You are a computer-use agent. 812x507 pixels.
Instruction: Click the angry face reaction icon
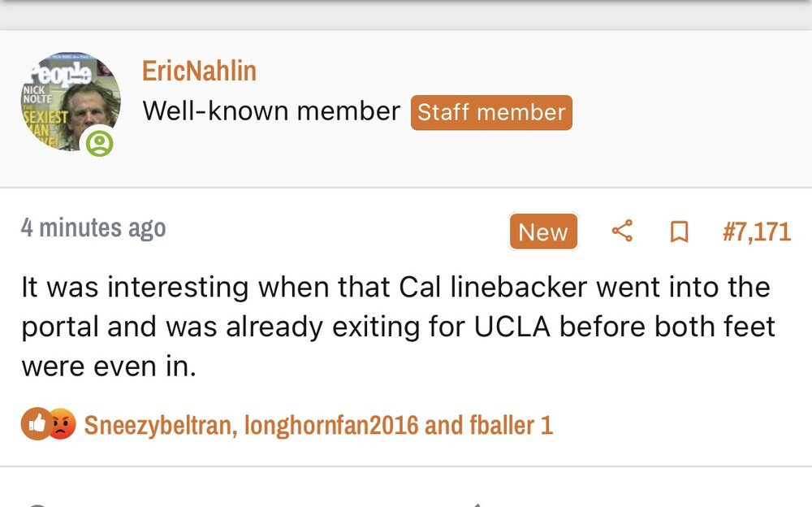point(61,424)
